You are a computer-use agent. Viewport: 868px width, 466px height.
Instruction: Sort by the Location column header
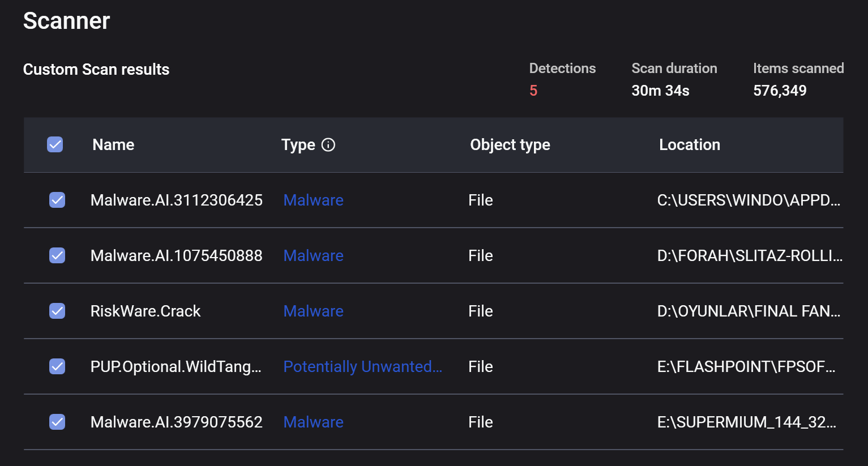[x=690, y=145]
